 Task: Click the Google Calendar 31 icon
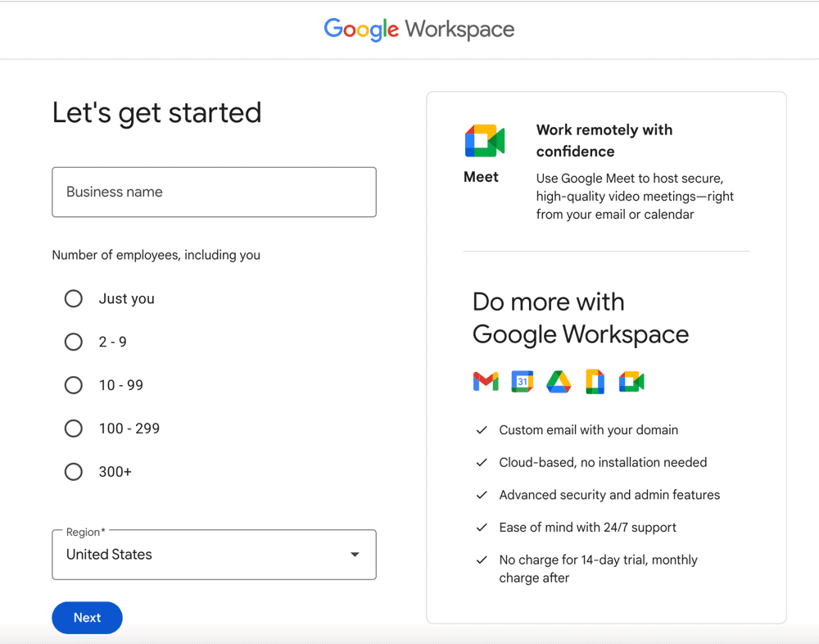[523, 381]
